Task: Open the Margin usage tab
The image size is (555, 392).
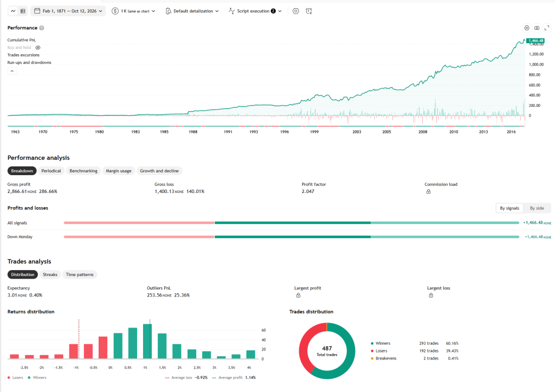Action: point(119,171)
